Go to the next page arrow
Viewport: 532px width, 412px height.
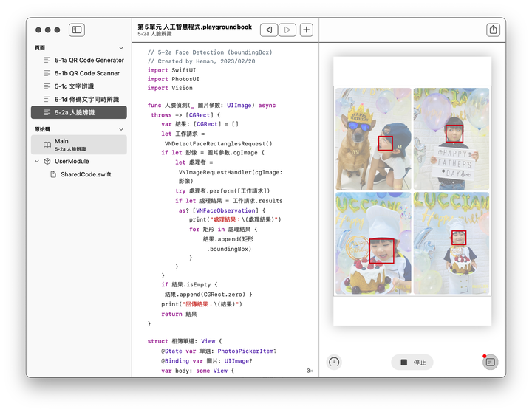click(287, 30)
